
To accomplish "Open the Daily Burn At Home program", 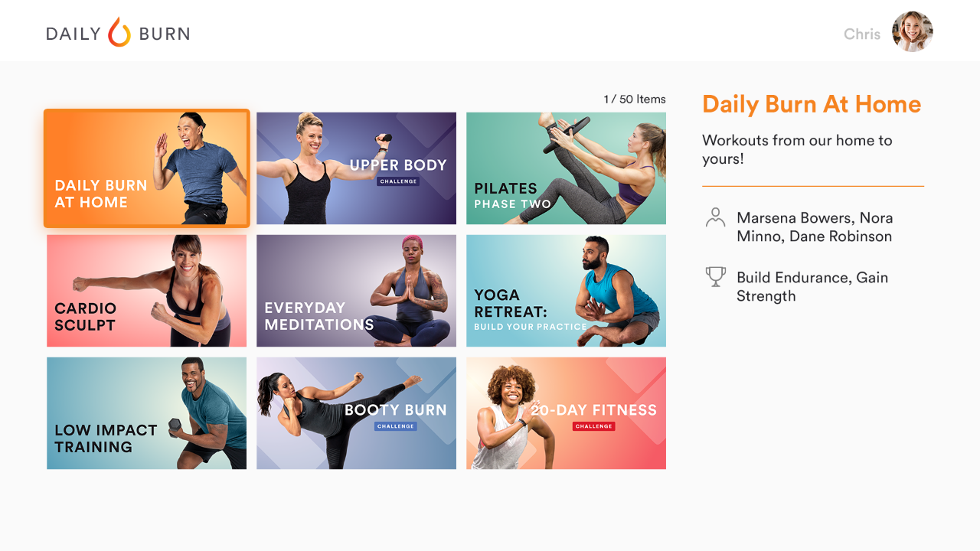I will point(147,168).
